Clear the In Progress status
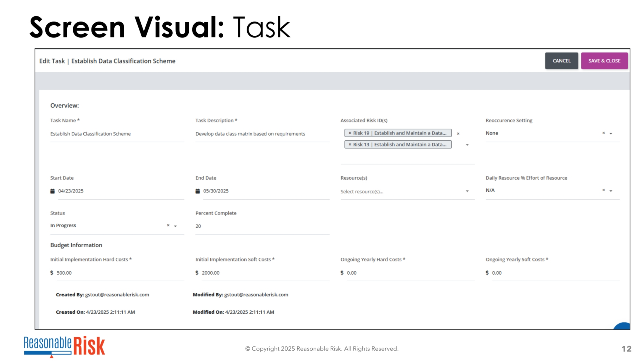 point(168,226)
